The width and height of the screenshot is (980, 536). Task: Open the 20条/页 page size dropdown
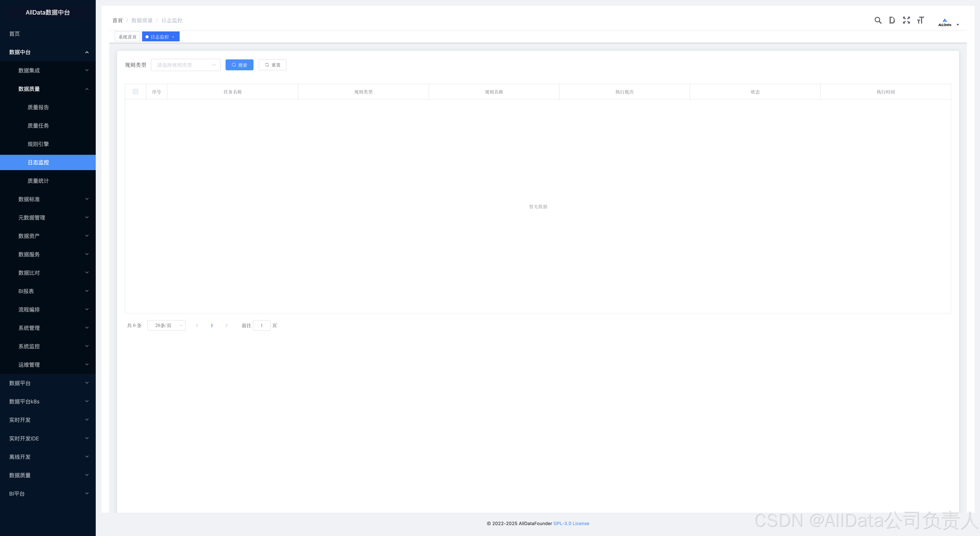click(167, 325)
